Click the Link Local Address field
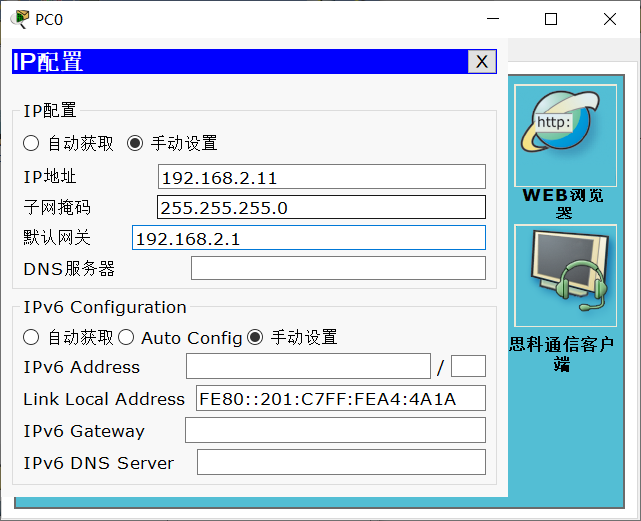This screenshot has width=641, height=521. (x=341, y=398)
